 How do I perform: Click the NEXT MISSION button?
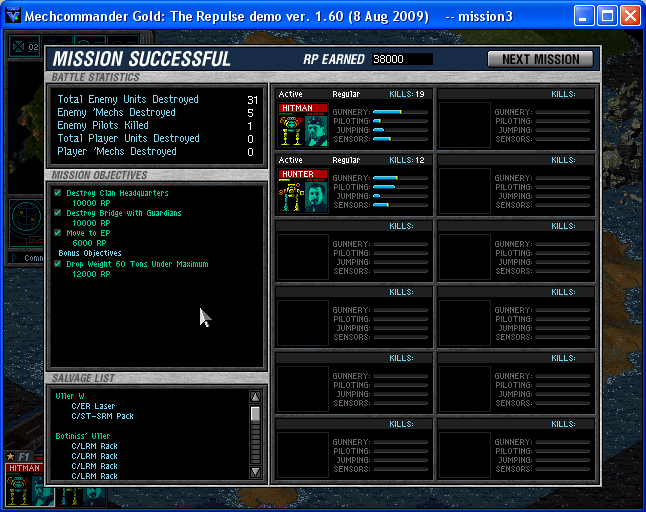[x=541, y=59]
